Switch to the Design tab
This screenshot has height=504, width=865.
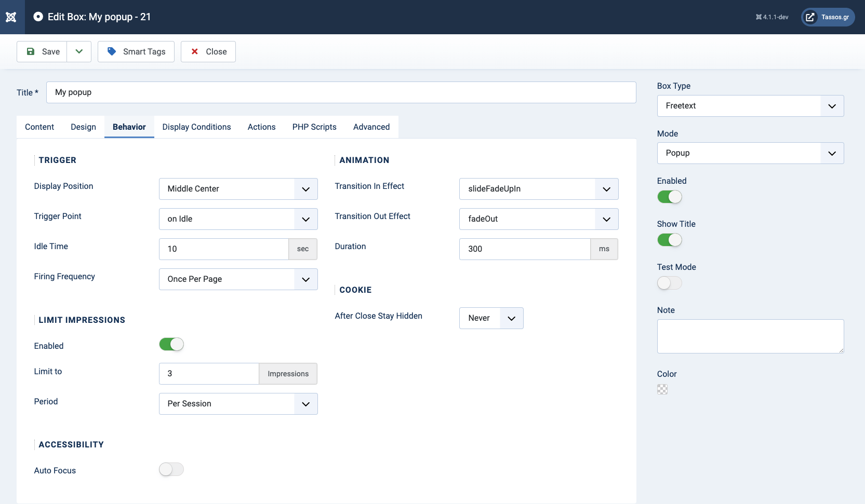click(83, 127)
